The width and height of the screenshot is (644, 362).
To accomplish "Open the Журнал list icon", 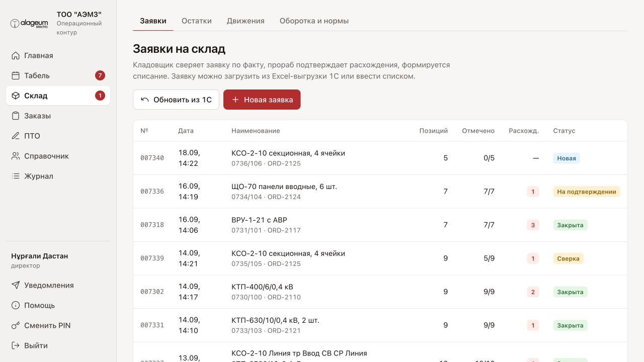I will (x=16, y=176).
